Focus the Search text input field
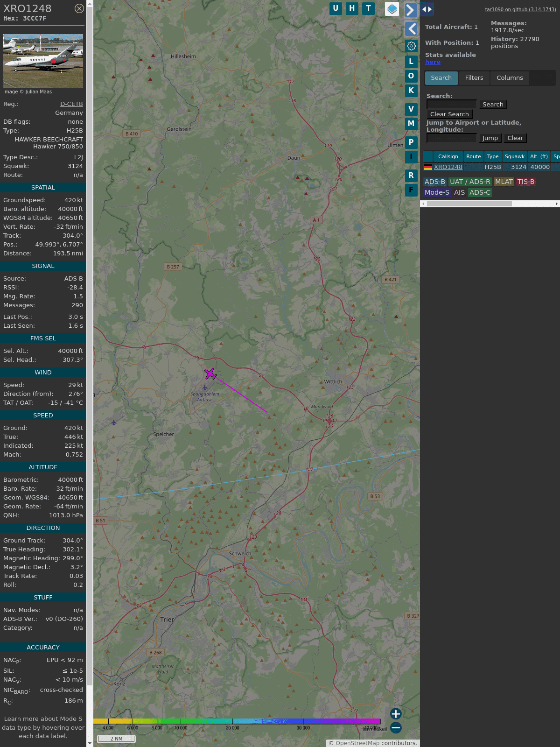Screen dimensions: 560x747 [x=451, y=105]
